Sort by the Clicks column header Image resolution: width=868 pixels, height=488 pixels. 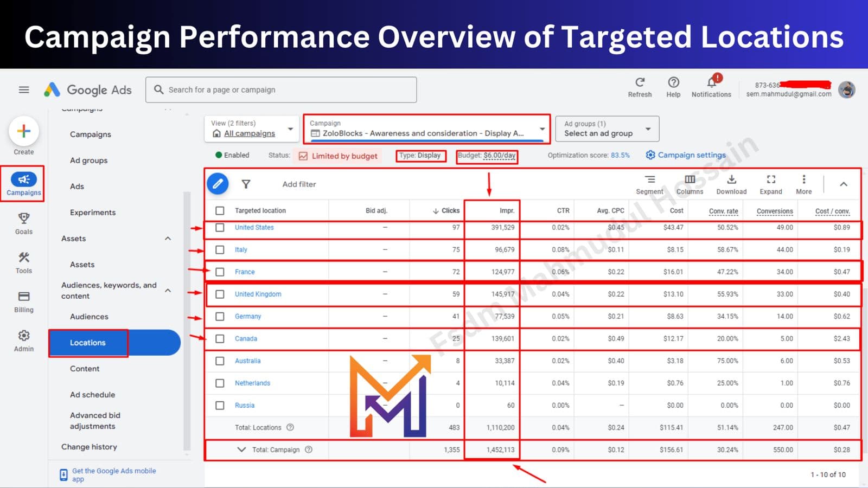pyautogui.click(x=446, y=210)
